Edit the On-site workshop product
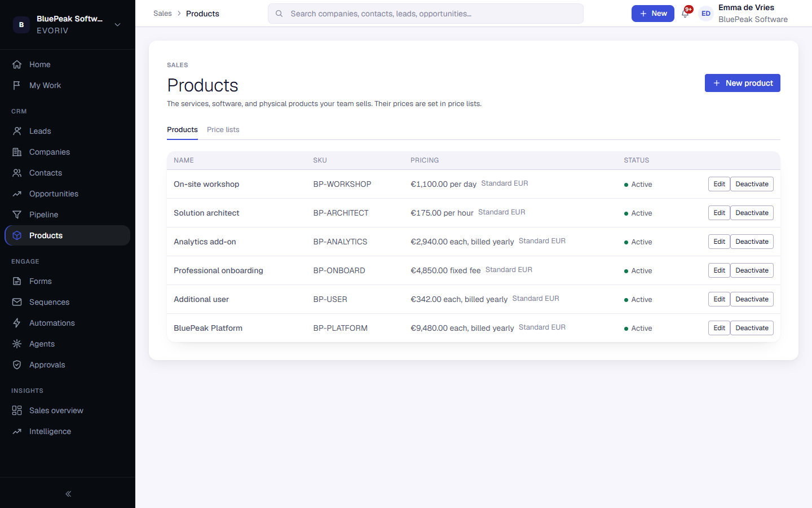Viewport: 812px width, 508px height. click(719, 184)
